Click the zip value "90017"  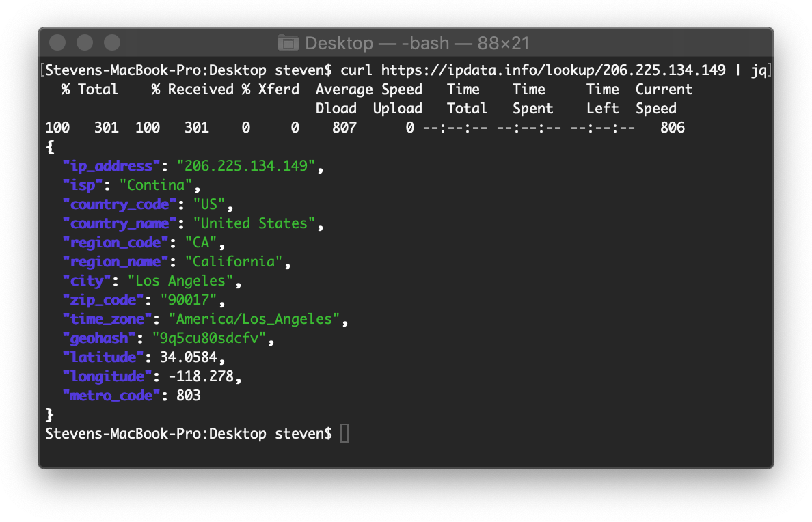(x=189, y=300)
